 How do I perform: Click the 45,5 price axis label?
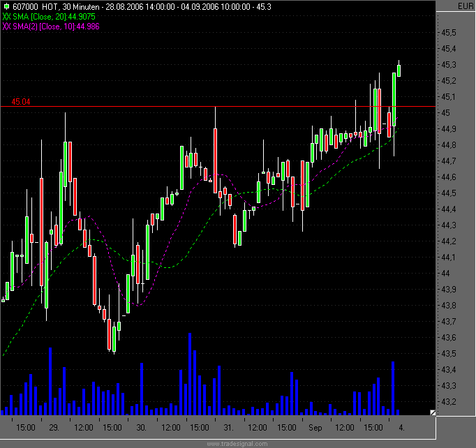point(448,33)
